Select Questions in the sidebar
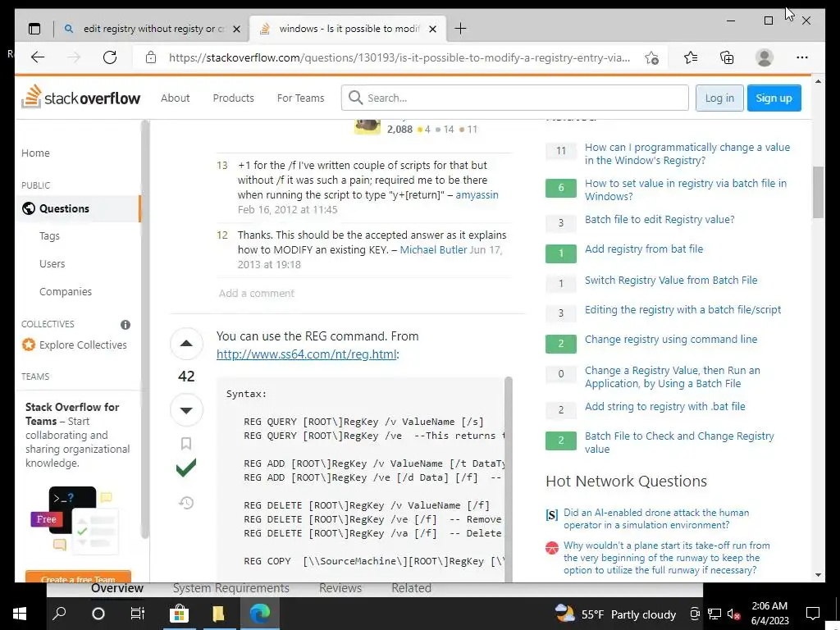Image resolution: width=840 pixels, height=630 pixels. (78, 209)
